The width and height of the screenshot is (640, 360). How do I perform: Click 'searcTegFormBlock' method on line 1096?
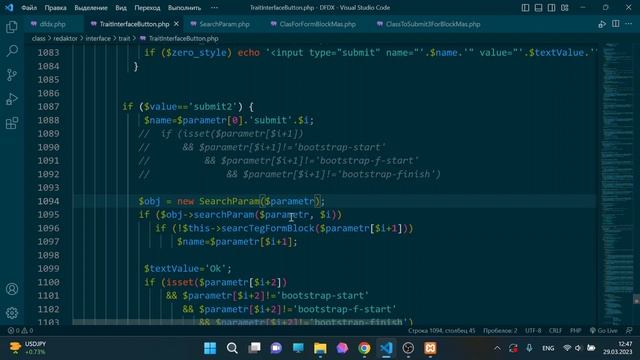point(268,229)
